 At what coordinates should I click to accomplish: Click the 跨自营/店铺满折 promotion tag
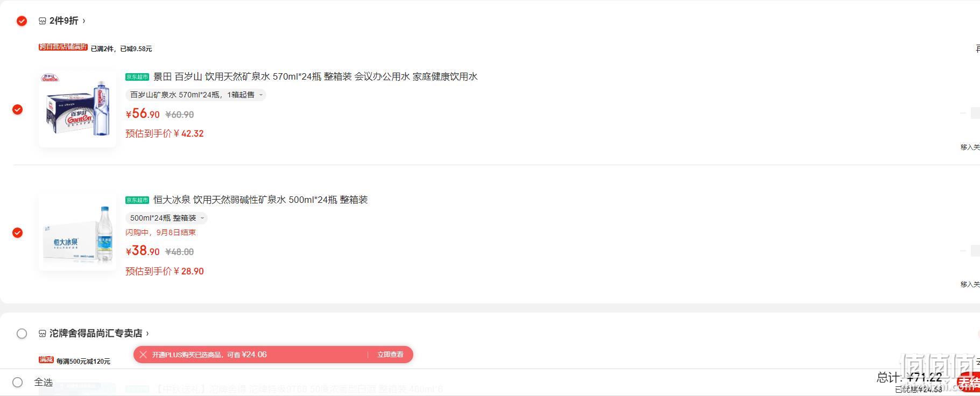point(63,47)
